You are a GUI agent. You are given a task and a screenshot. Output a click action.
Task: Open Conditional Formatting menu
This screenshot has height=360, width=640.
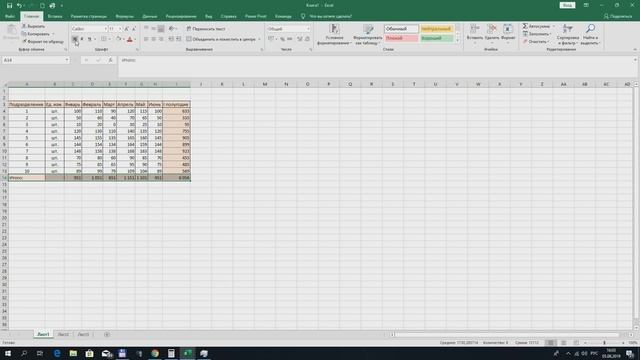pyautogui.click(x=334, y=34)
